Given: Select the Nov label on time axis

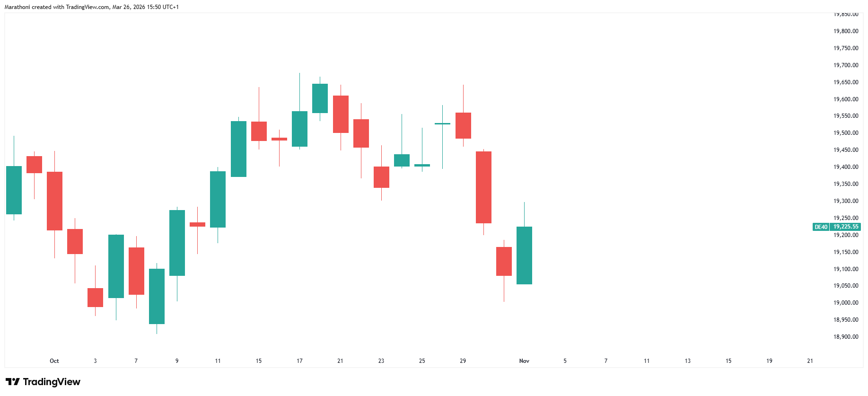Looking at the screenshot, I should click(524, 361).
